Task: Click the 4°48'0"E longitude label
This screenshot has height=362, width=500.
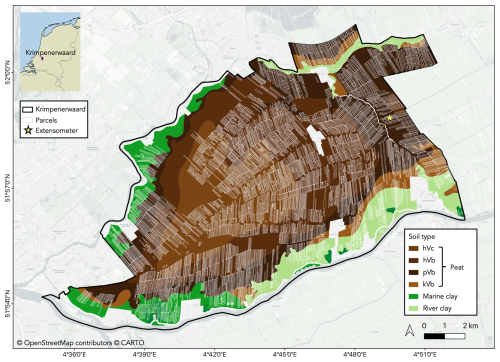Action: [355, 354]
